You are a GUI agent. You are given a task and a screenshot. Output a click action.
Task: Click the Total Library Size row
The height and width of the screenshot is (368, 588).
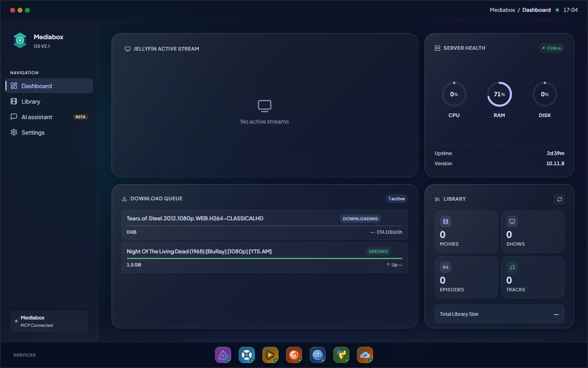[500, 314]
